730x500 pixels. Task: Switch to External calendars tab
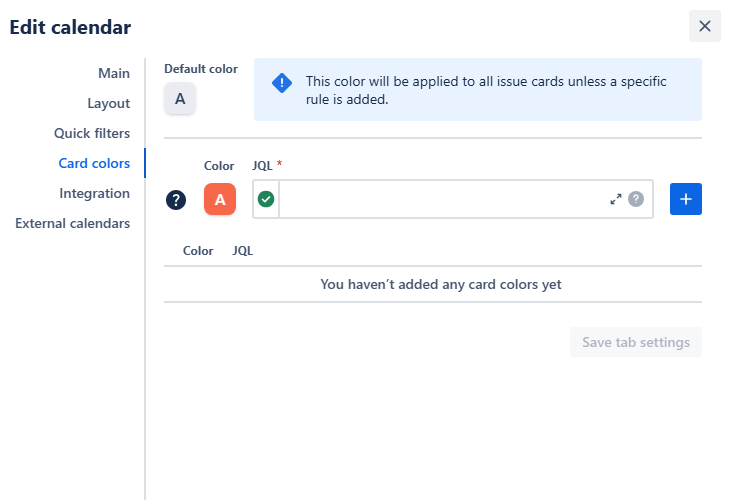click(x=72, y=223)
